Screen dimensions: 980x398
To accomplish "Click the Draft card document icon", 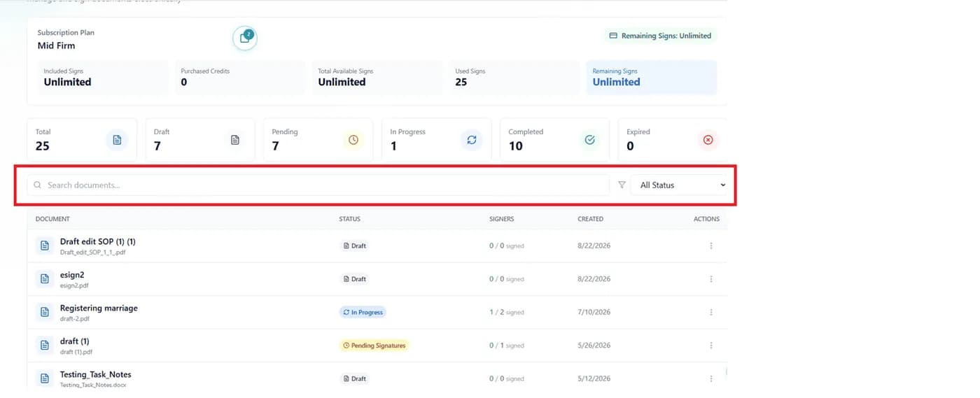I will tap(235, 140).
